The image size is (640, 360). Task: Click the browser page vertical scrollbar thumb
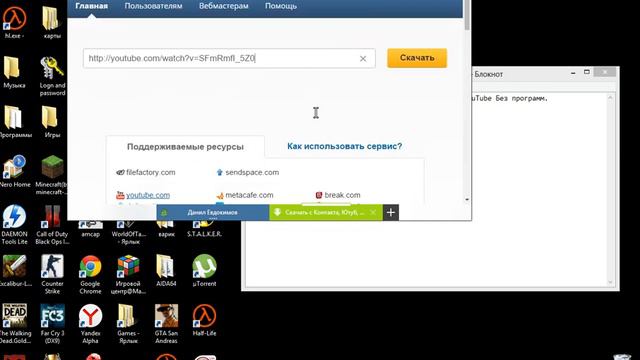[467, 14]
